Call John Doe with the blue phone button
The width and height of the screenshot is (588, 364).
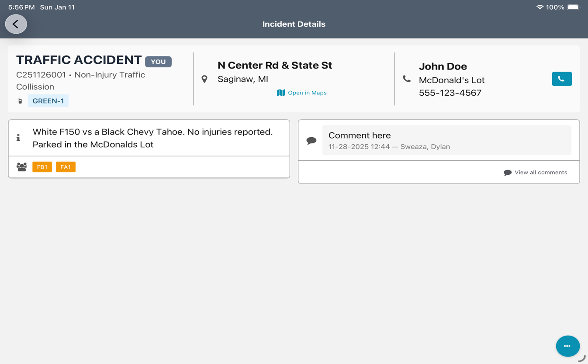pos(561,79)
